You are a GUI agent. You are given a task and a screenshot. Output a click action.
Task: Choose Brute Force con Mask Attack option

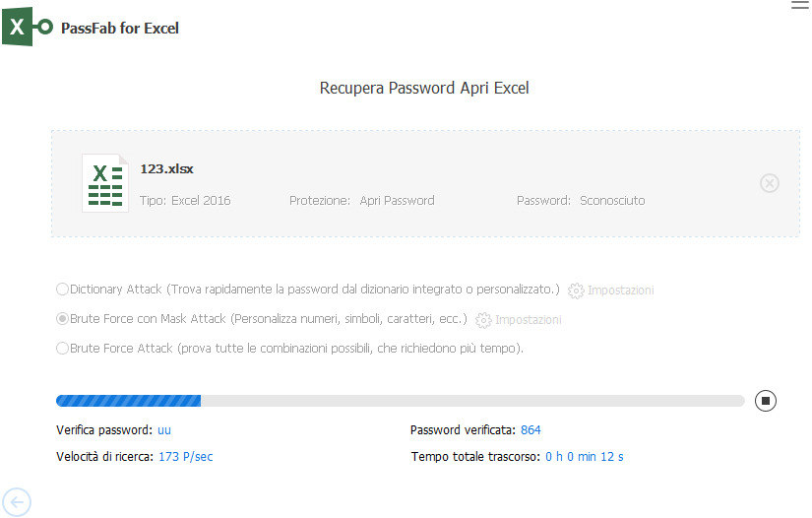coord(63,319)
